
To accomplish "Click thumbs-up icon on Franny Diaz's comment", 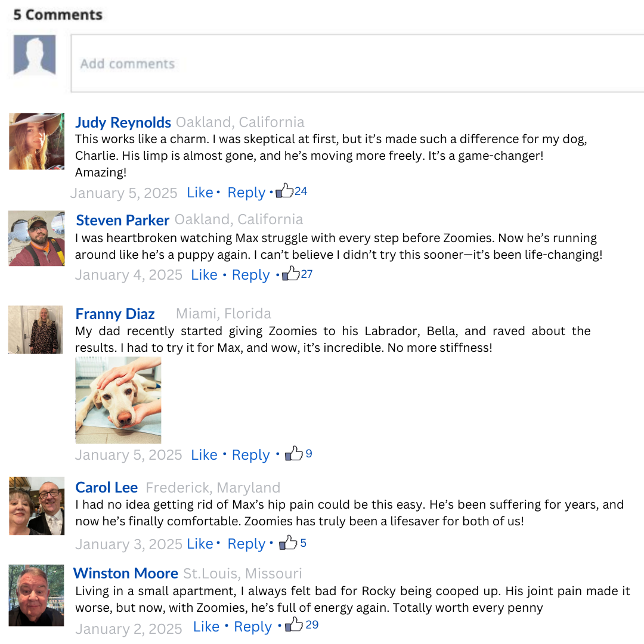I will coord(294,454).
